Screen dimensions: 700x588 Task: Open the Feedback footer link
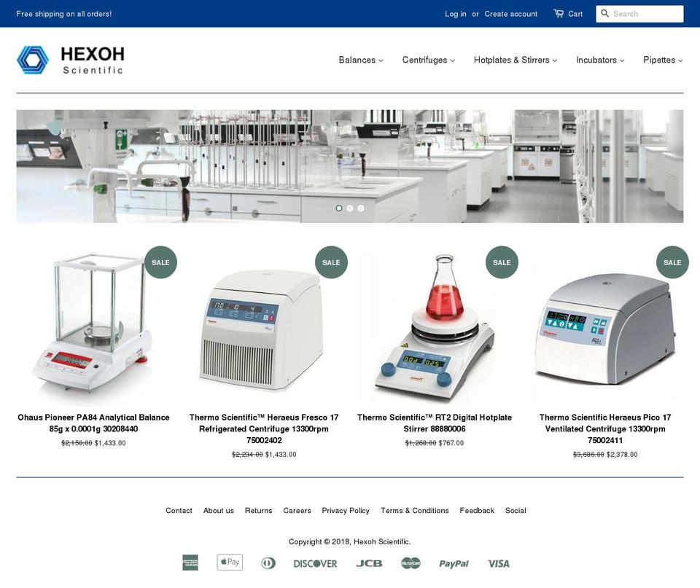click(477, 510)
